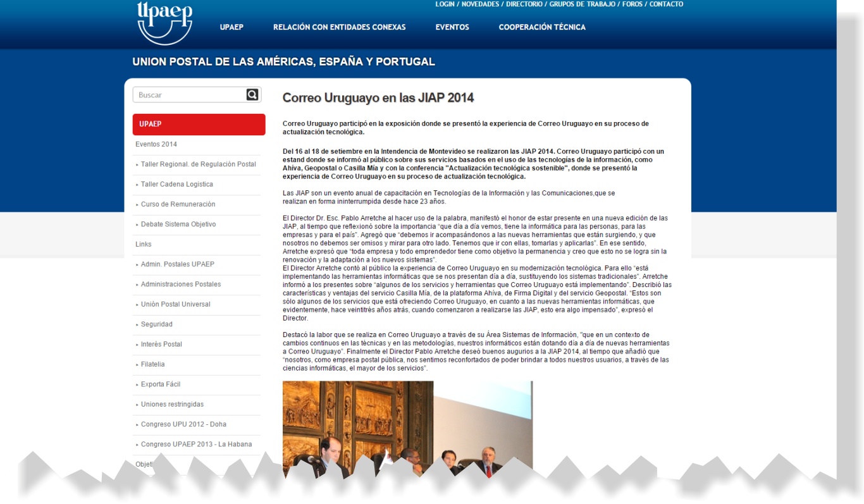Open Admin. Postales UPAEP
The height and width of the screenshot is (504, 864).
point(177,264)
